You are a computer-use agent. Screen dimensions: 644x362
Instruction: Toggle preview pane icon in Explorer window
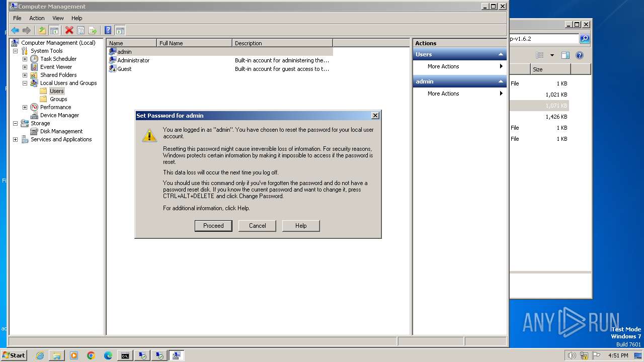(566, 55)
